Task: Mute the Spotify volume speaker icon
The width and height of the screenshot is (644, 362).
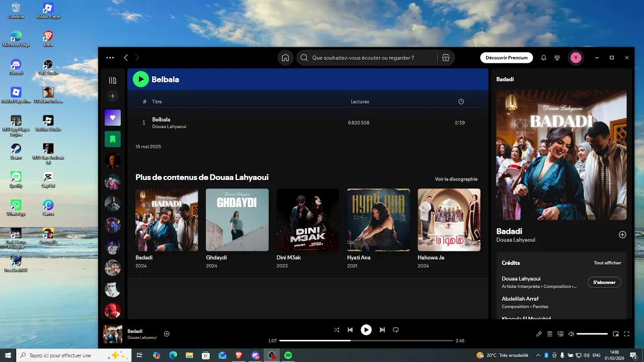Action: click(x=571, y=334)
